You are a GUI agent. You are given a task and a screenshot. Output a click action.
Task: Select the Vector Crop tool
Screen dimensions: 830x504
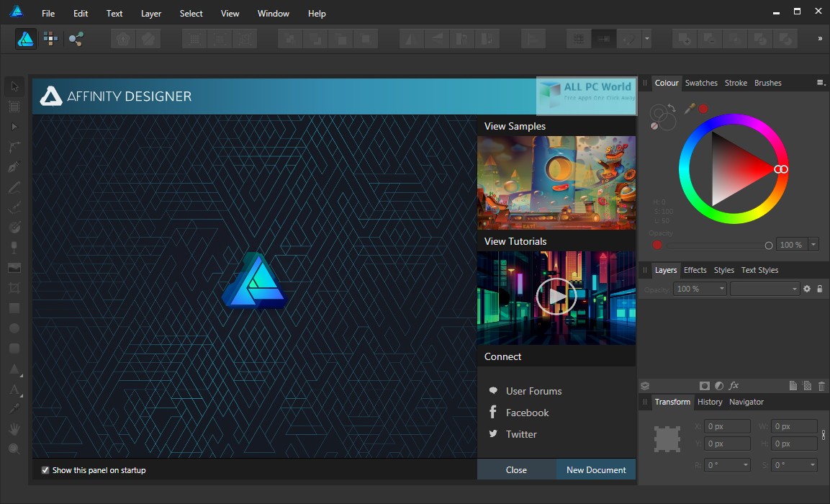[x=14, y=287]
